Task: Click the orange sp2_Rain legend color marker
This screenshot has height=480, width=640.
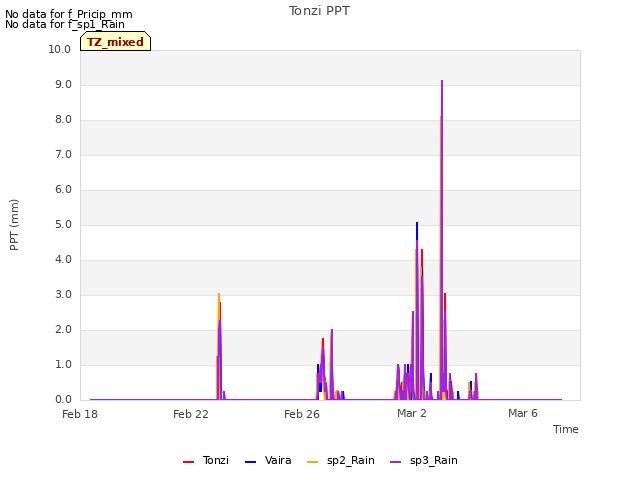Action: tap(312, 462)
